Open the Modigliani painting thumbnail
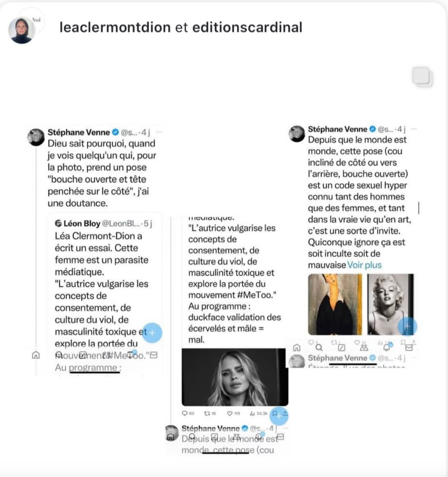Viewport: 448px width, 477px height. 335,304
